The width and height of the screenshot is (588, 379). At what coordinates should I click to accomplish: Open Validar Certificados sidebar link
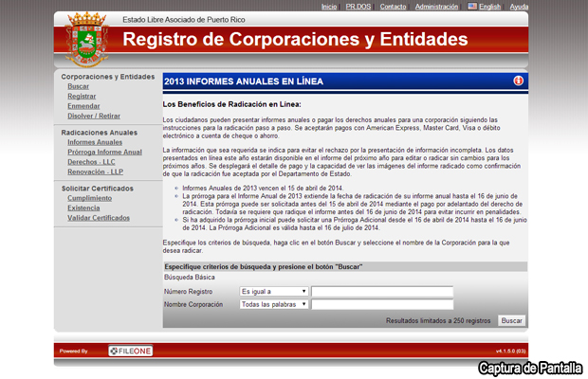tap(99, 218)
